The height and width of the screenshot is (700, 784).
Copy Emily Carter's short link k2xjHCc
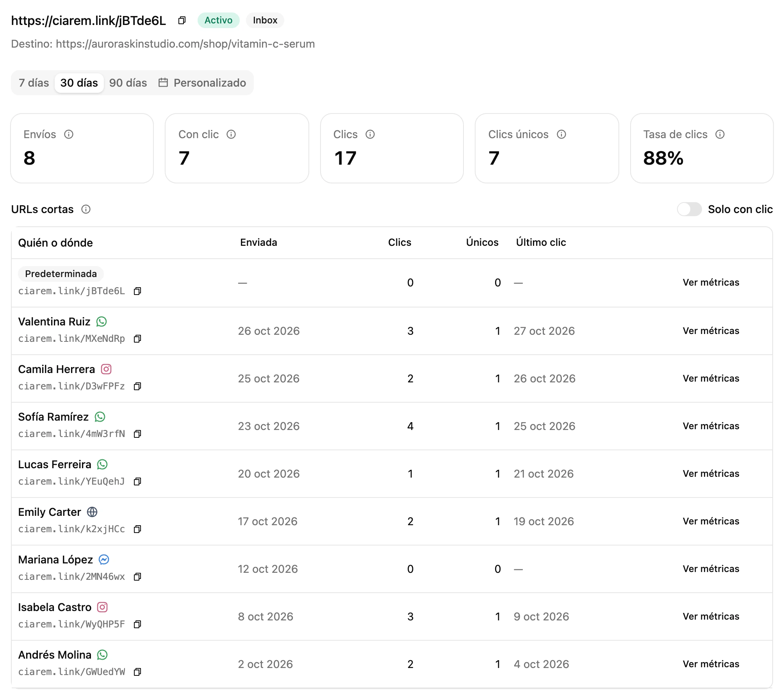[x=137, y=529]
